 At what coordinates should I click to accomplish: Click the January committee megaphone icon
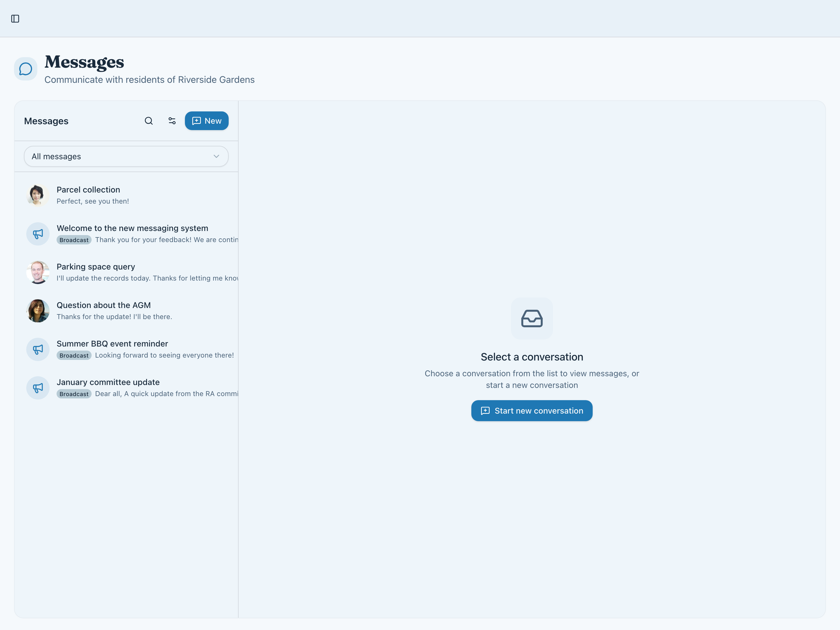(x=38, y=388)
